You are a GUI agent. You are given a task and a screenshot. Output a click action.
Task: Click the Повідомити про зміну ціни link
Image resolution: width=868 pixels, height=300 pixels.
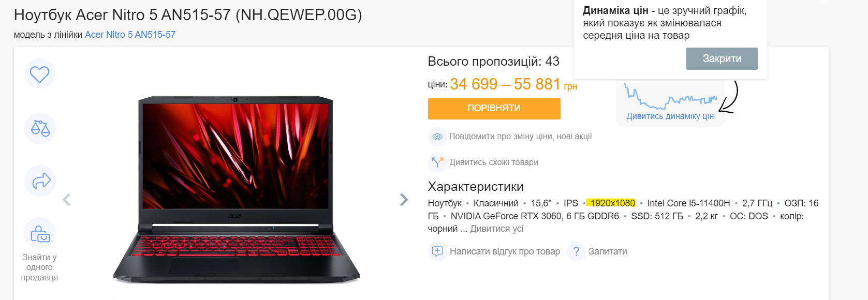(x=520, y=137)
